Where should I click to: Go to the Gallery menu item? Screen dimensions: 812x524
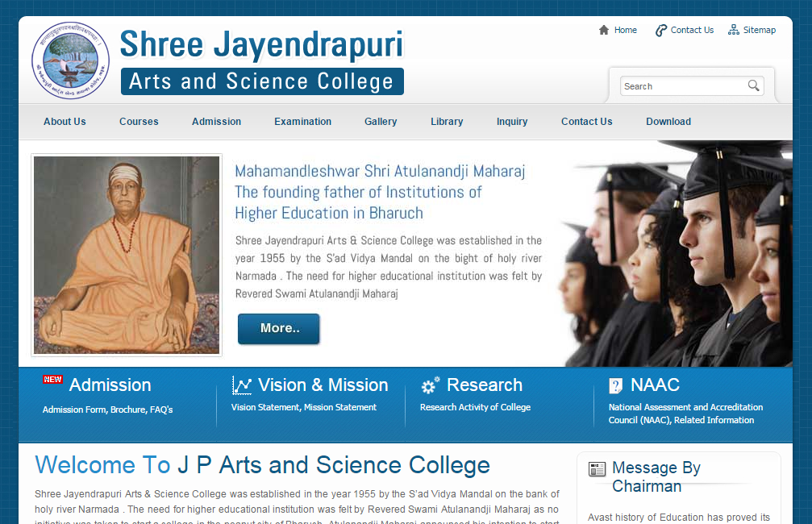pos(381,122)
